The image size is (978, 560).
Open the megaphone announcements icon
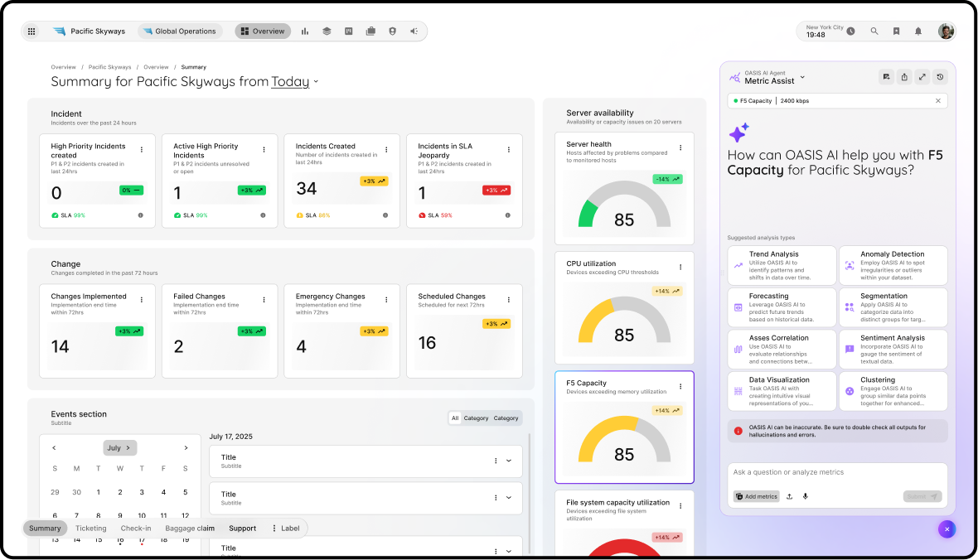click(414, 31)
